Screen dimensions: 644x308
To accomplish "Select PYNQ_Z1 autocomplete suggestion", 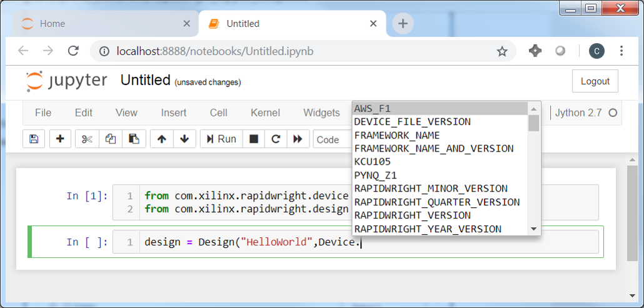I will (x=440, y=175).
